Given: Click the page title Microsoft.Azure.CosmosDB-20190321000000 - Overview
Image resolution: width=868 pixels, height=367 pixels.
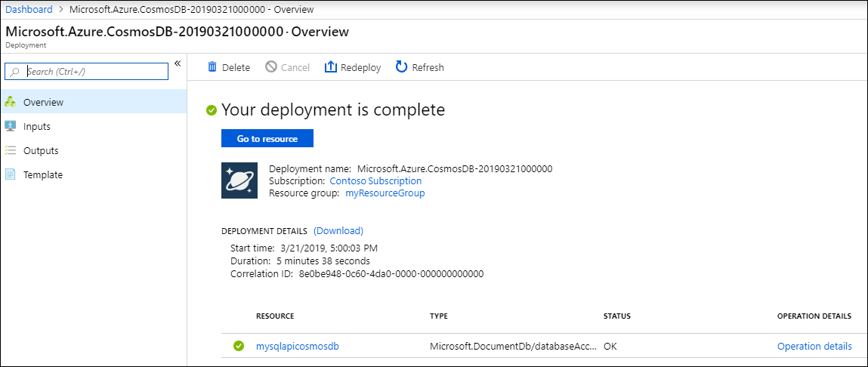Looking at the screenshot, I should (x=177, y=32).
